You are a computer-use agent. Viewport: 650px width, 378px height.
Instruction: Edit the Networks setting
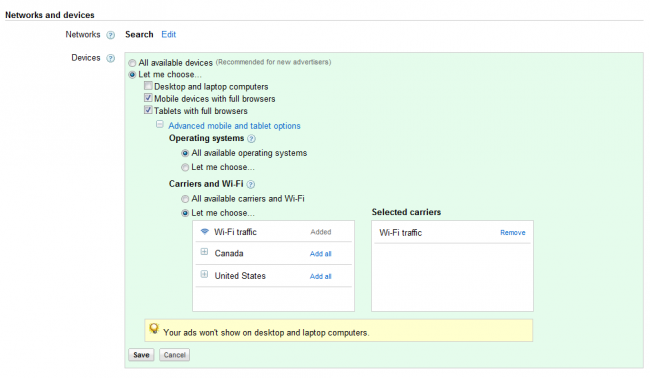[169, 34]
